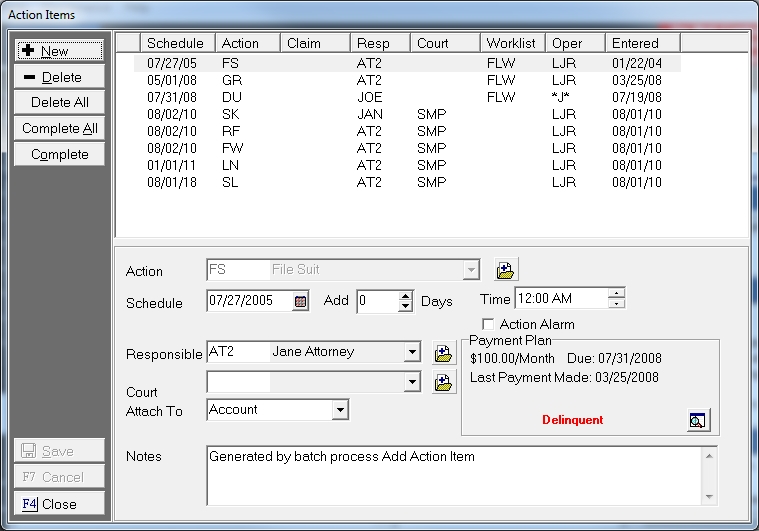Sort list by Schedule column header
This screenshot has height=531, width=759.
177,43
